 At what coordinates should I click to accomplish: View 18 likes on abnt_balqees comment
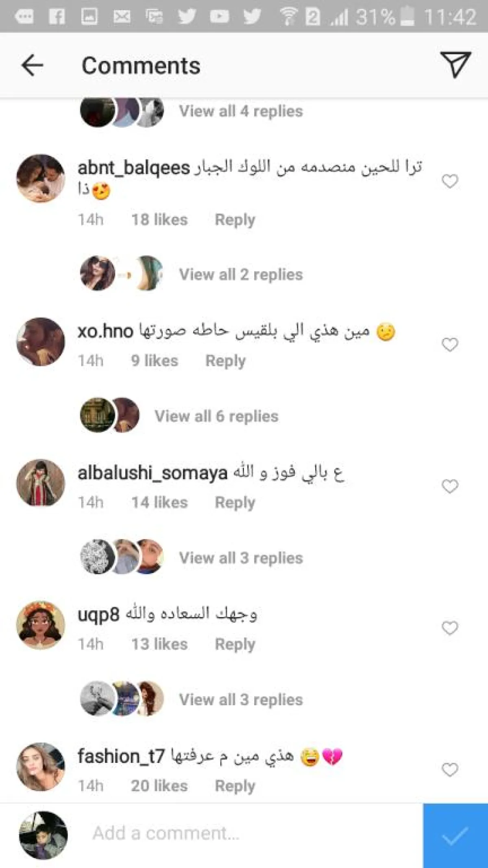pos(159,220)
